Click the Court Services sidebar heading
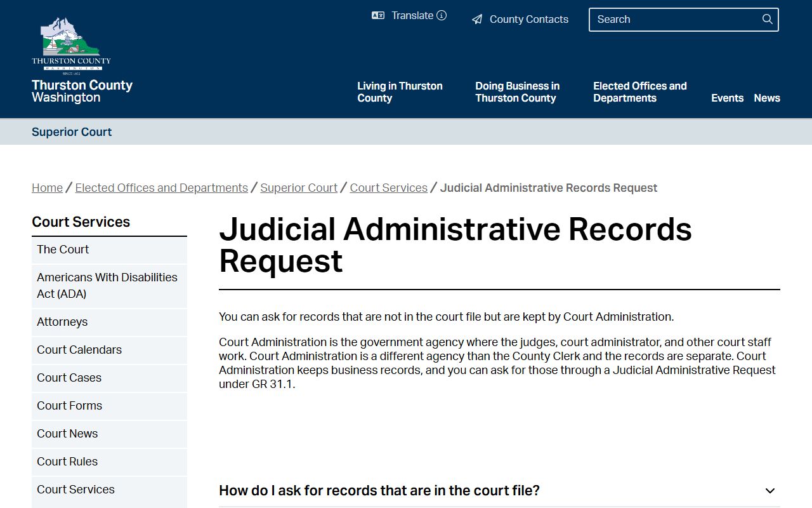 81,222
